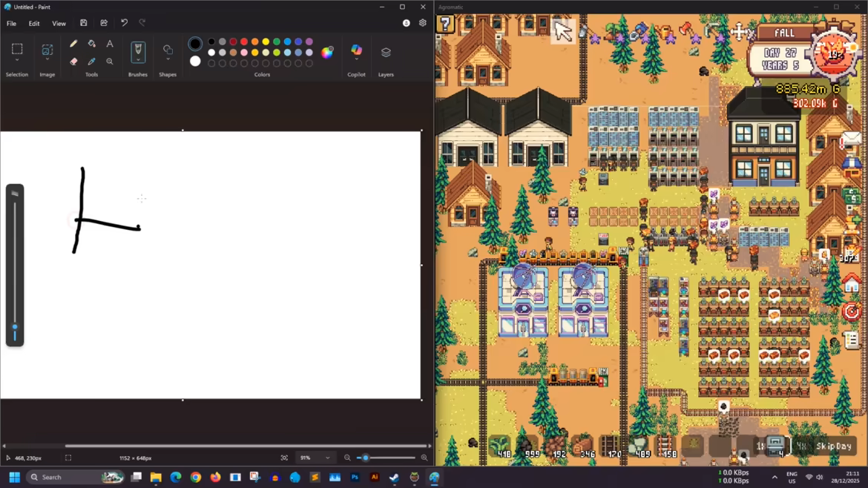Open the Edit menu
The width and height of the screenshot is (868, 488).
click(34, 23)
